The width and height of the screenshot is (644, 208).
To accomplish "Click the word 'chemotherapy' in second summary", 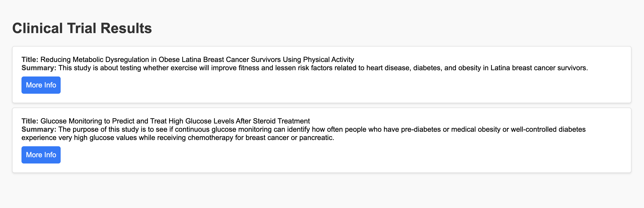I will 210,138.
